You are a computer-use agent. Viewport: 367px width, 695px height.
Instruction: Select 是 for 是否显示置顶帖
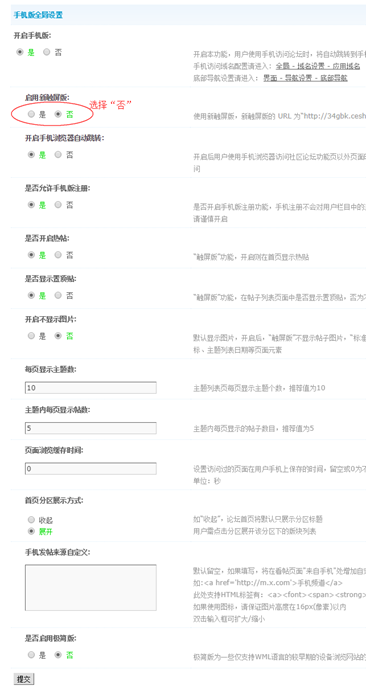(31, 295)
